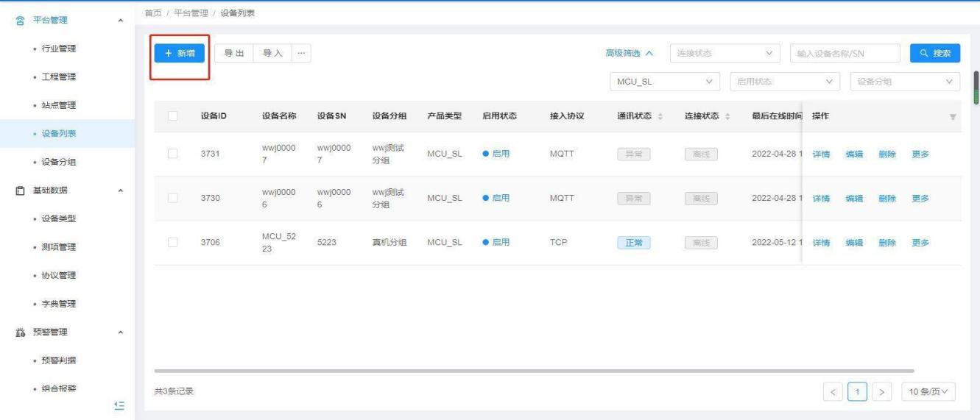This screenshot has height=420, width=980.
Task: Open the 10 条/页 page size dropdown
Action: 928,391
